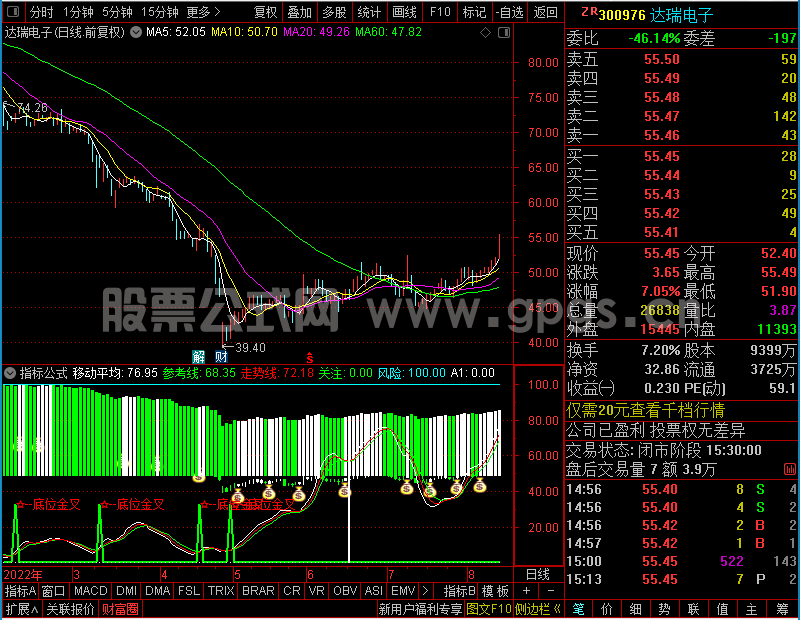Screen dimensions: 800x620
Task: Open the 统计 statistics tool
Action: pyautogui.click(x=369, y=12)
